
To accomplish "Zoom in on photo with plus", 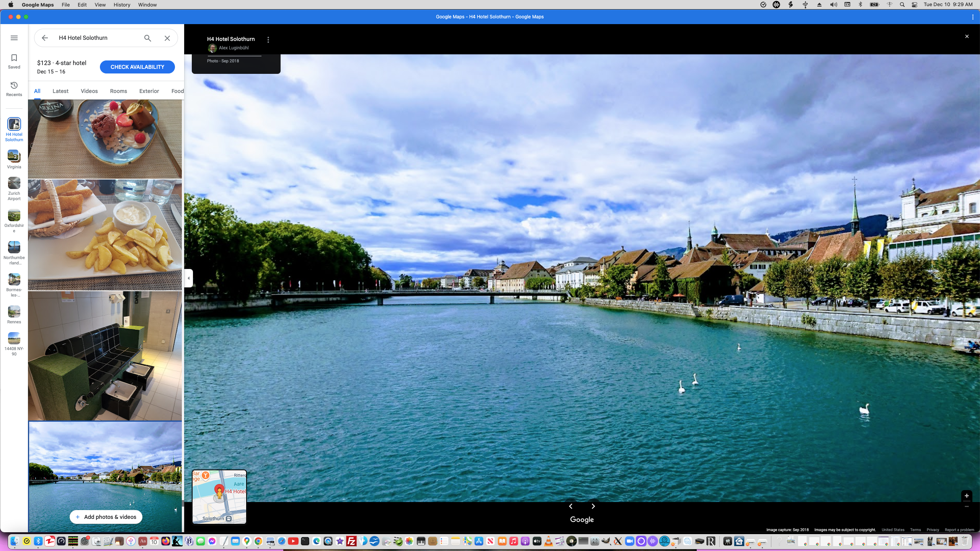I will 967,496.
